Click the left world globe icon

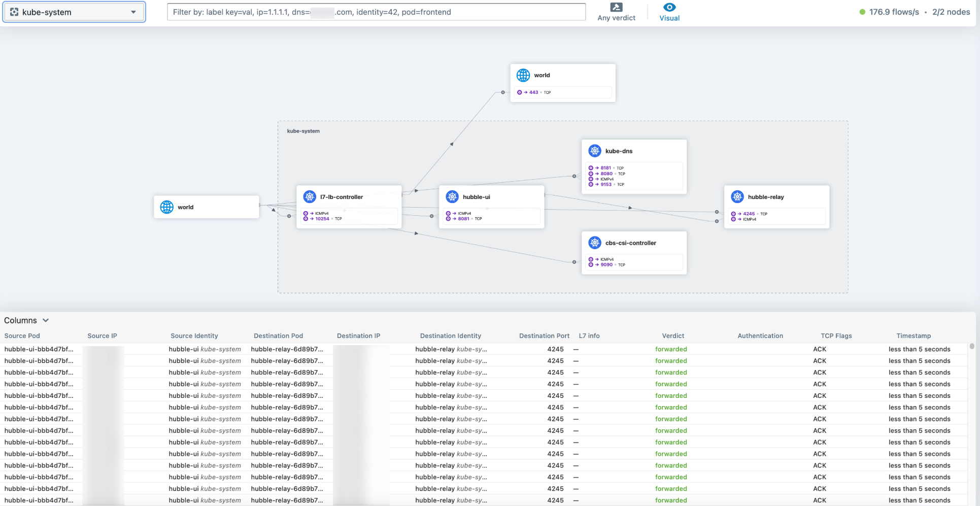167,207
